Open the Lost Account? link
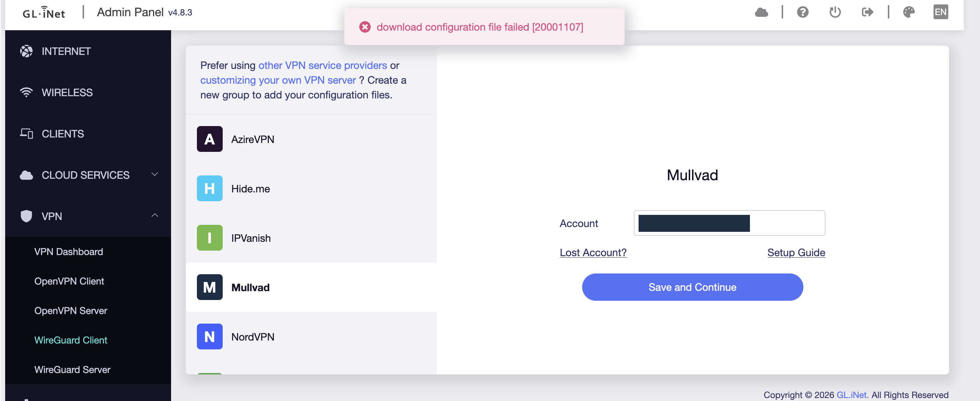Screen dimensions: 980x401 click(x=593, y=252)
